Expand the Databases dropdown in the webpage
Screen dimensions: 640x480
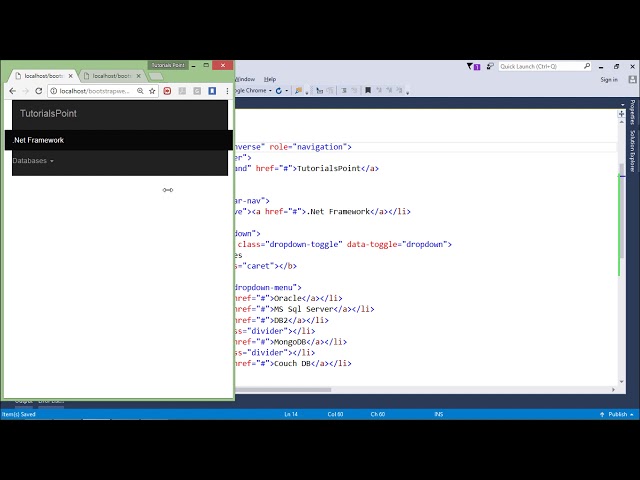[33, 161]
